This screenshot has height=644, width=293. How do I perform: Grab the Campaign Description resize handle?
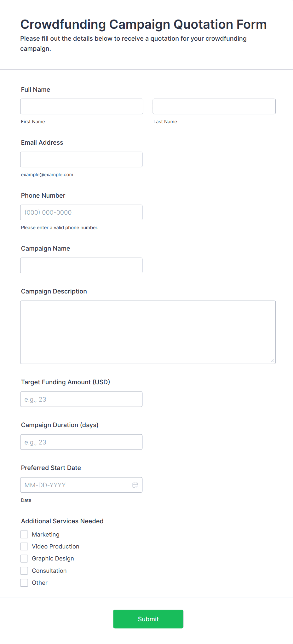tap(273, 361)
